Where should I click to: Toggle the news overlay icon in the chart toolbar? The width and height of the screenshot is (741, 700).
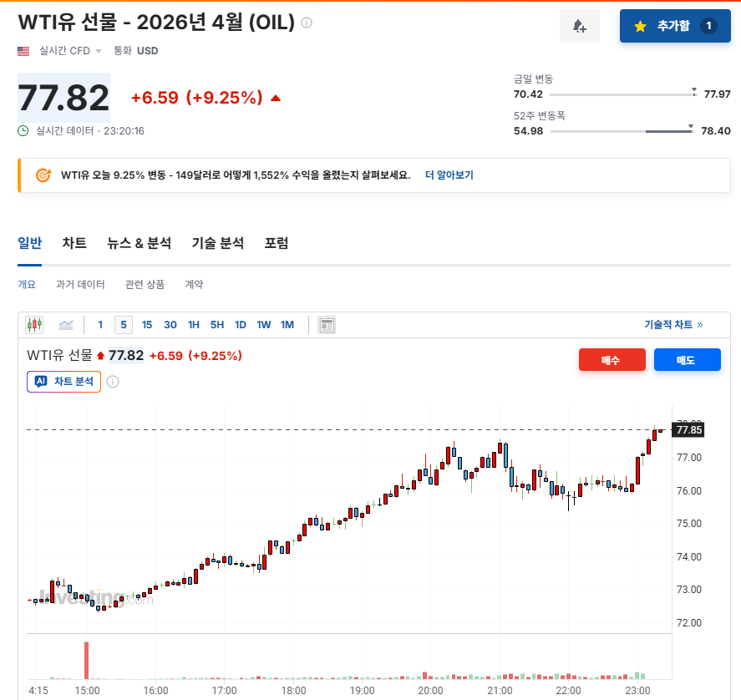[327, 325]
